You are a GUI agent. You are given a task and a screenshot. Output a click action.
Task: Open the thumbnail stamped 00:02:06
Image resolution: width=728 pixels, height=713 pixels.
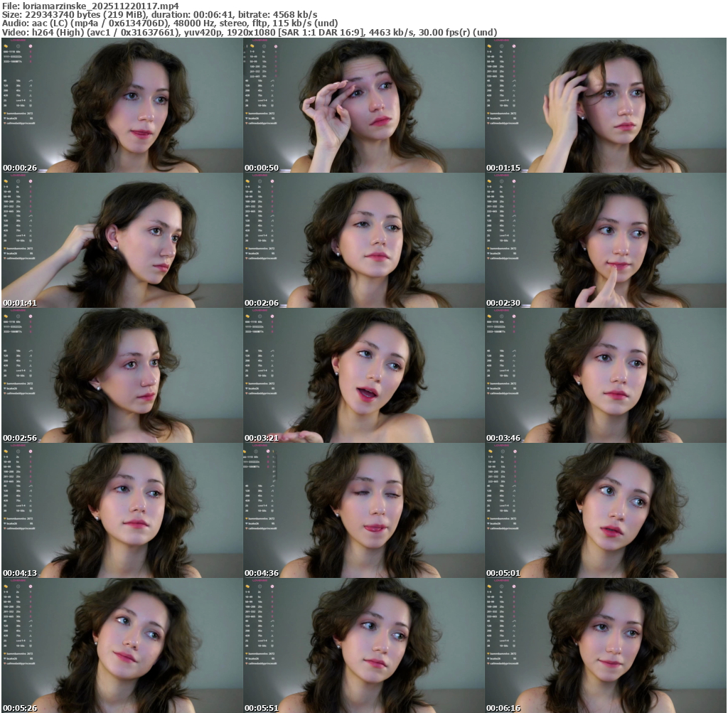click(363, 240)
